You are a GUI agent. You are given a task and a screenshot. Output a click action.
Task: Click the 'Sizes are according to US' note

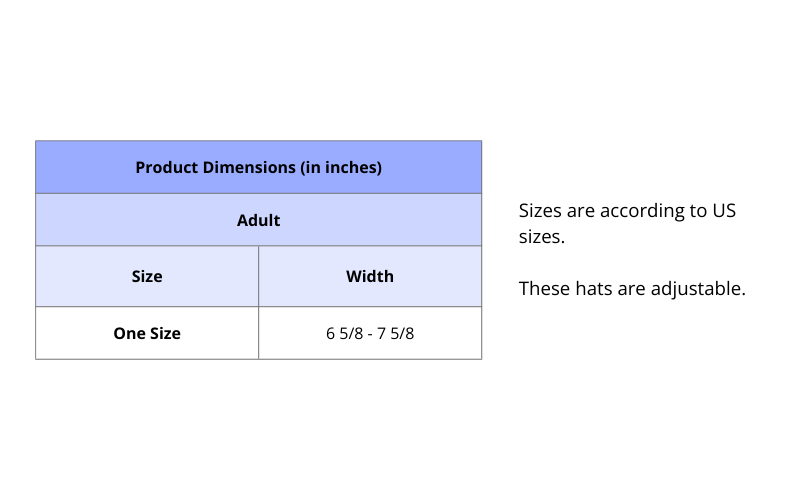pos(627,211)
